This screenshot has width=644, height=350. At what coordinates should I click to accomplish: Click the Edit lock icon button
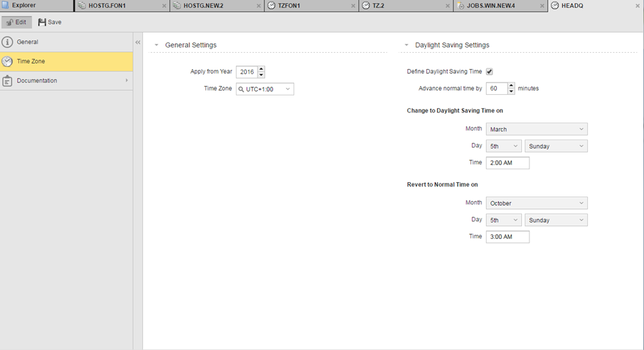(10, 22)
